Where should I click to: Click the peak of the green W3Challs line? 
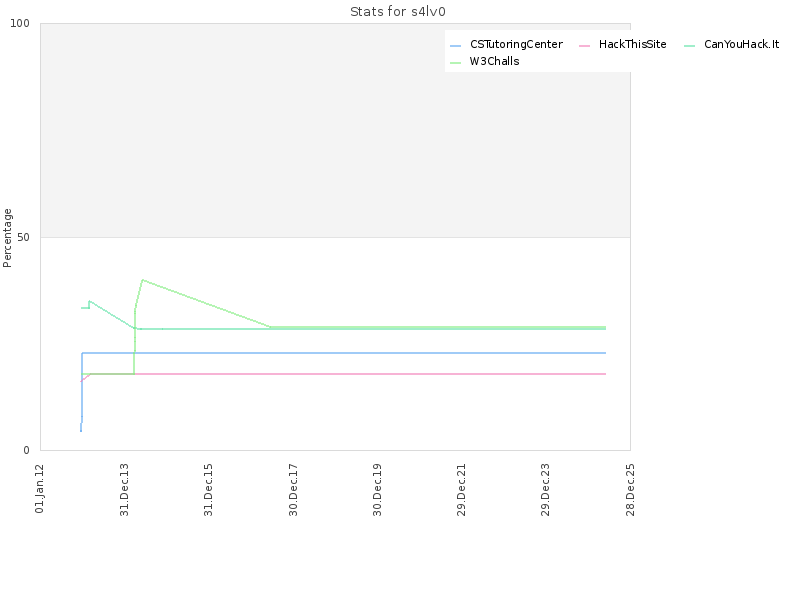[142, 280]
